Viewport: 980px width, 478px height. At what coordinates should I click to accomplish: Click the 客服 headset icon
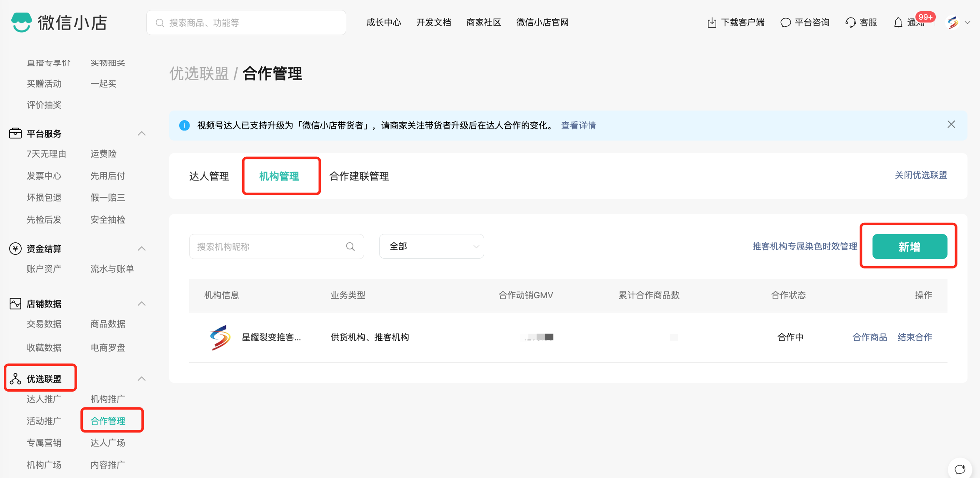pos(850,23)
